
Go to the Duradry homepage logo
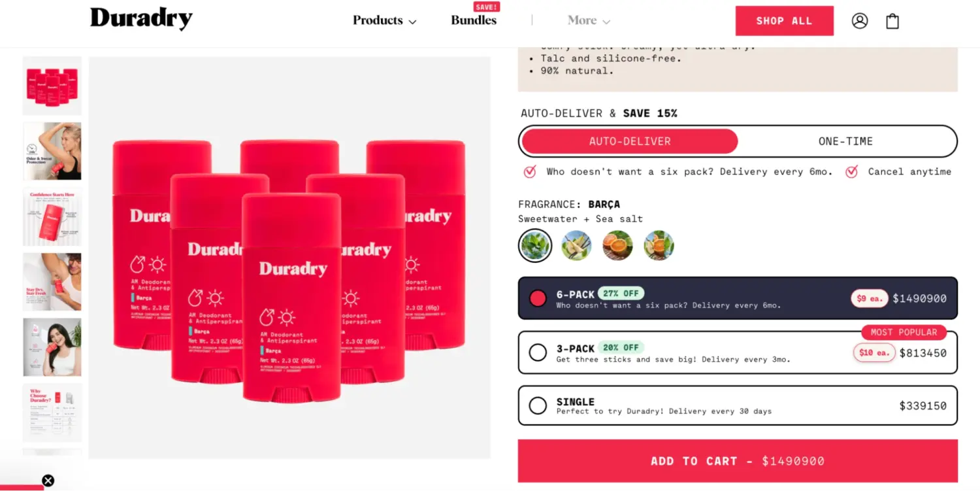pos(141,19)
